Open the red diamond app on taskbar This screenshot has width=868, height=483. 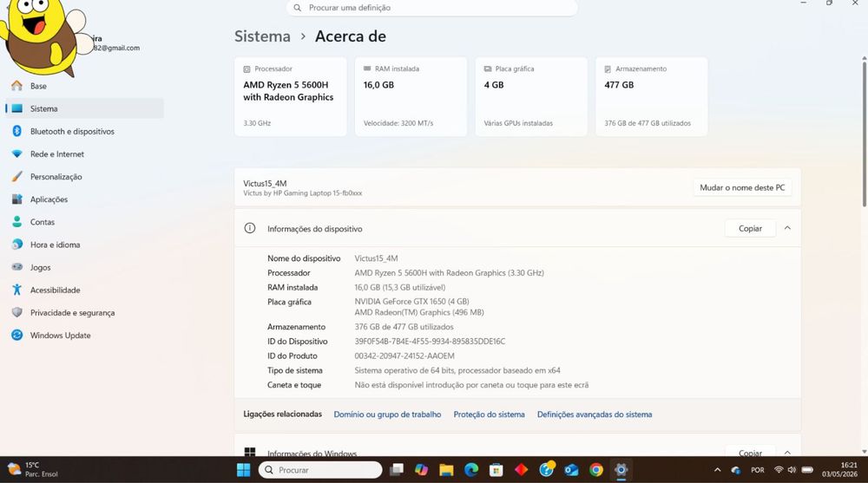click(521, 470)
